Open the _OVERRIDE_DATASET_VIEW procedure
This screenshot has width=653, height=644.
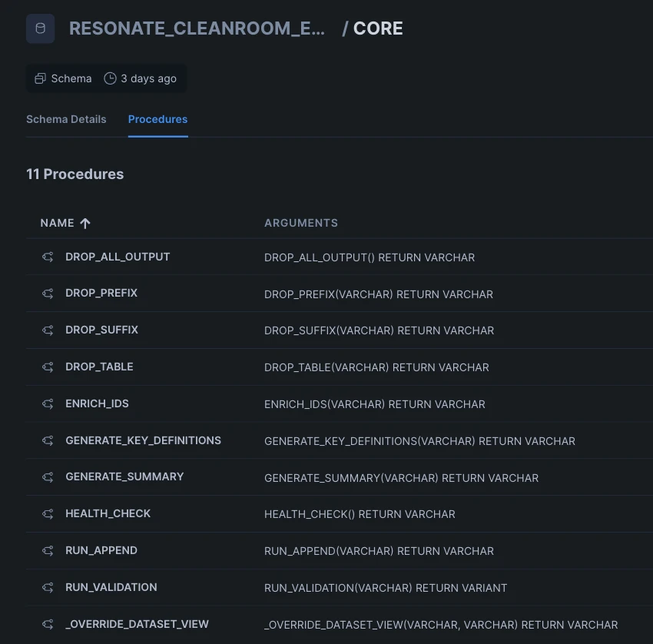(x=137, y=624)
